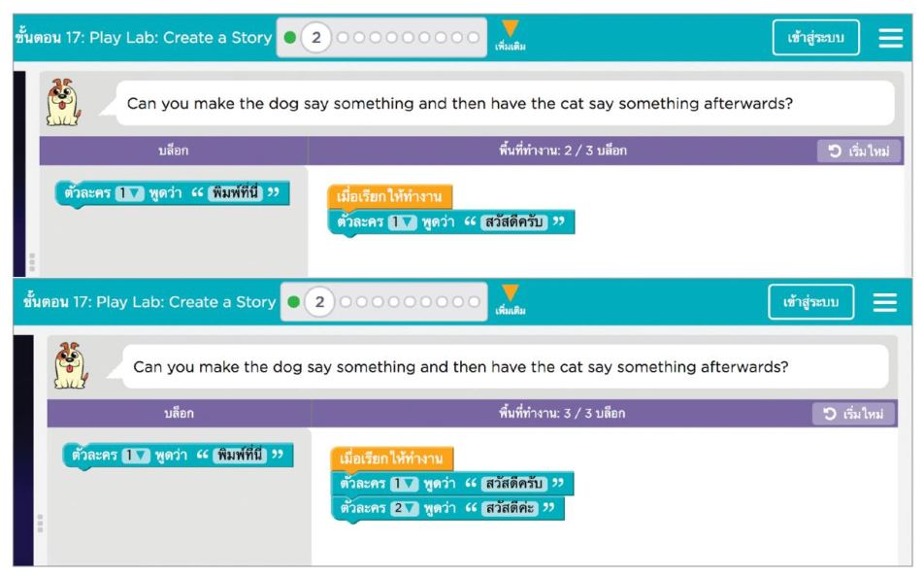Click the บล็อก panel header in the upper screenshot
Image resolution: width=924 pixels, height=577 pixels.
[x=174, y=151]
